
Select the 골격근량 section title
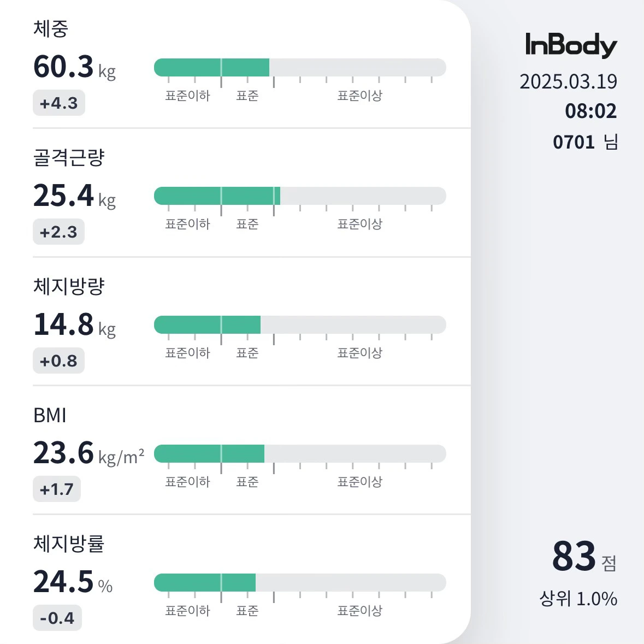[69, 157]
